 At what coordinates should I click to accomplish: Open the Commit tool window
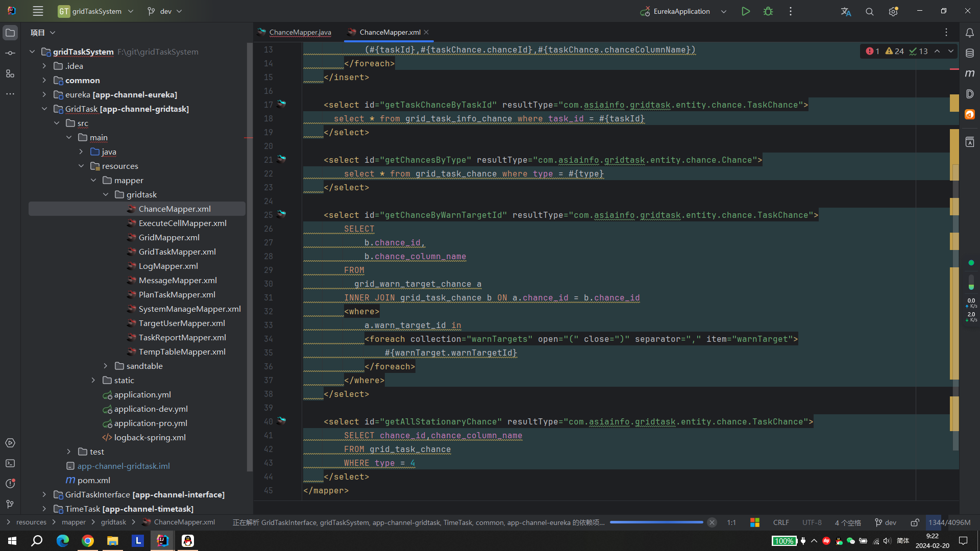10,53
